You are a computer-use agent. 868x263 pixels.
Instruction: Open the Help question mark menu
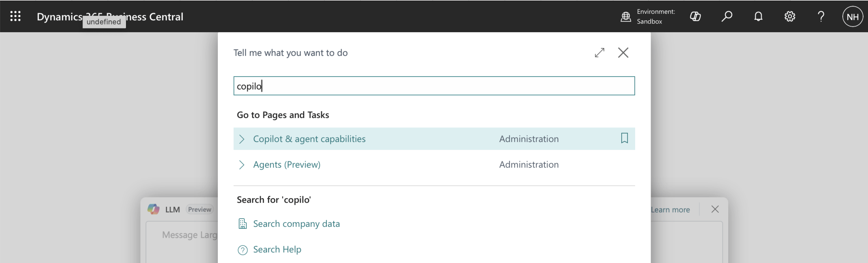click(821, 17)
